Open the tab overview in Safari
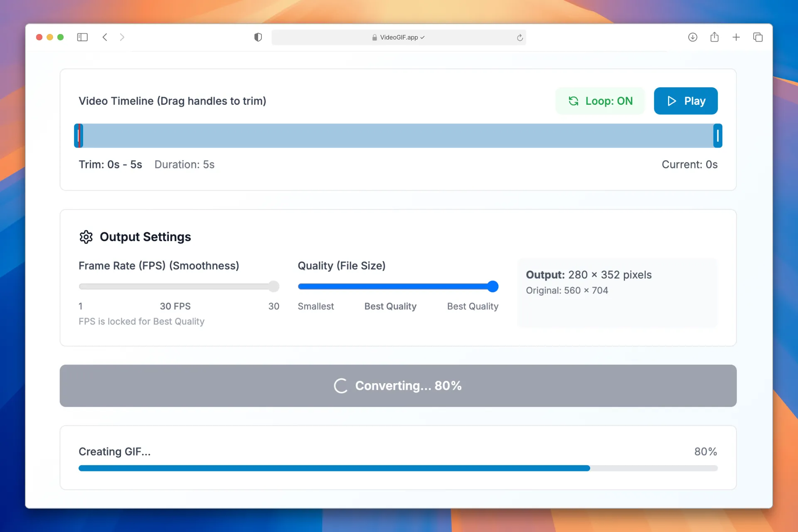The height and width of the screenshot is (532, 798). [x=757, y=37]
